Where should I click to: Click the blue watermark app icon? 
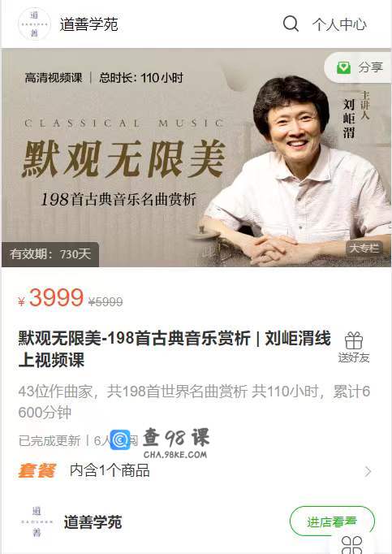click(120, 439)
